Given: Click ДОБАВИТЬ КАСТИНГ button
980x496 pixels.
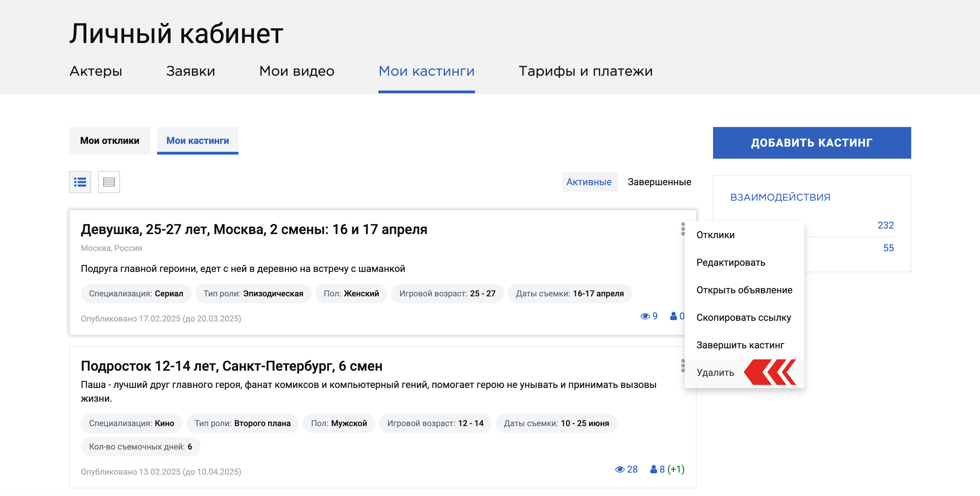Looking at the screenshot, I should [x=812, y=143].
